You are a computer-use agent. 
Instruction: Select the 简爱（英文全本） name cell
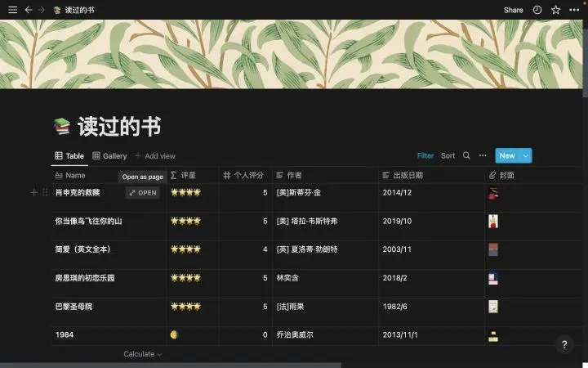[109, 255]
